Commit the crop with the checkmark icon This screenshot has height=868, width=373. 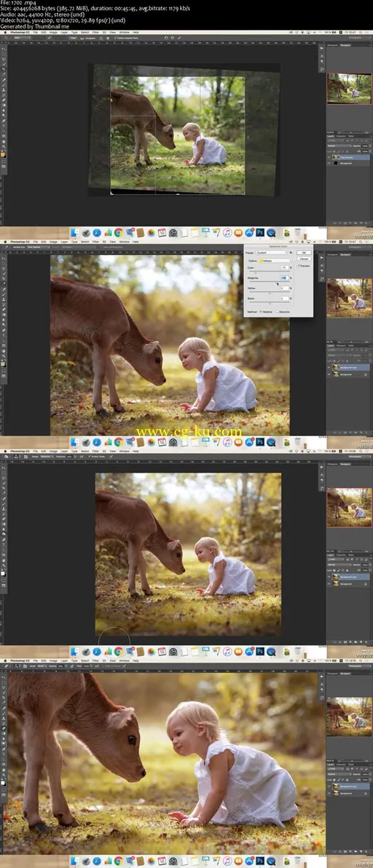[181, 38]
